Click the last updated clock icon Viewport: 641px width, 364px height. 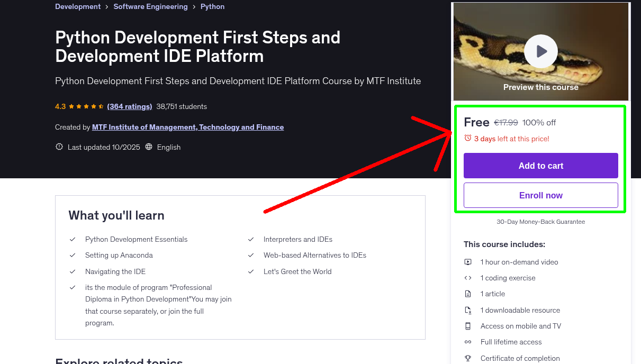tap(59, 147)
